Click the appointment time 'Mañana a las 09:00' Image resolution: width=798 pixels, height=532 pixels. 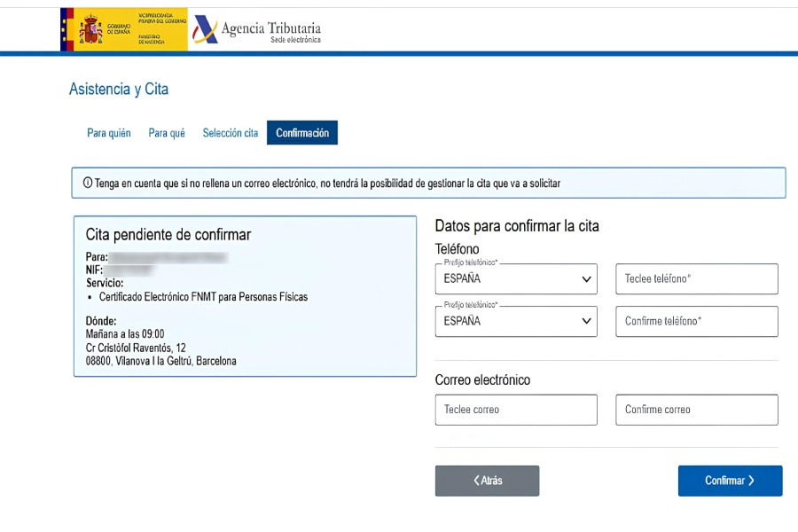click(x=125, y=334)
